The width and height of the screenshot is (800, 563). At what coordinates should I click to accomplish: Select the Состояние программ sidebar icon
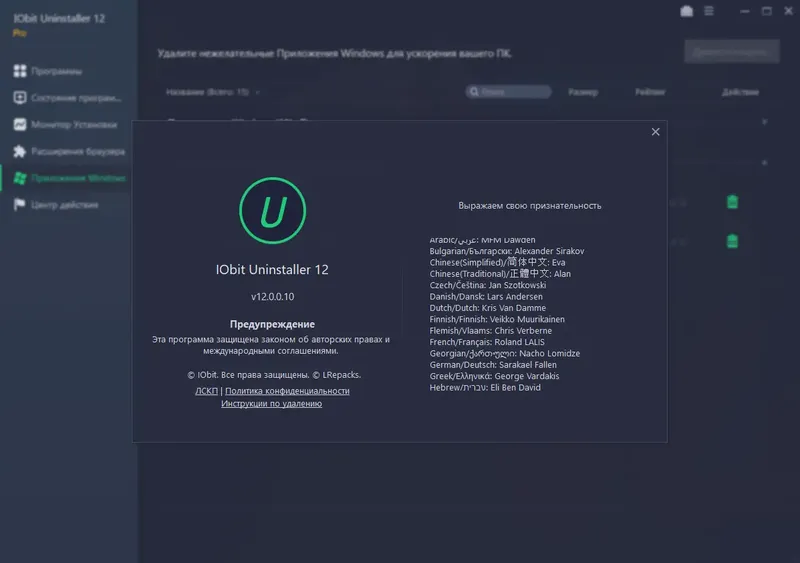20,97
